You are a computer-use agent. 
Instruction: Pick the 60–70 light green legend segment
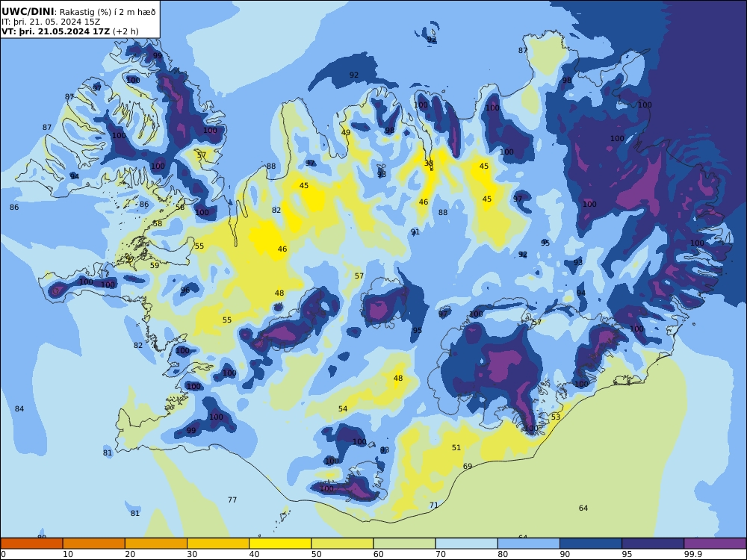tap(404, 544)
